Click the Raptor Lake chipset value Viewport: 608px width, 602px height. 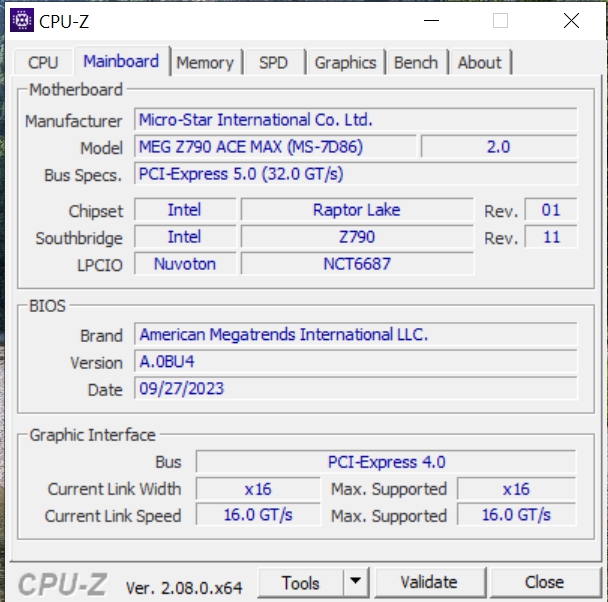click(x=357, y=210)
